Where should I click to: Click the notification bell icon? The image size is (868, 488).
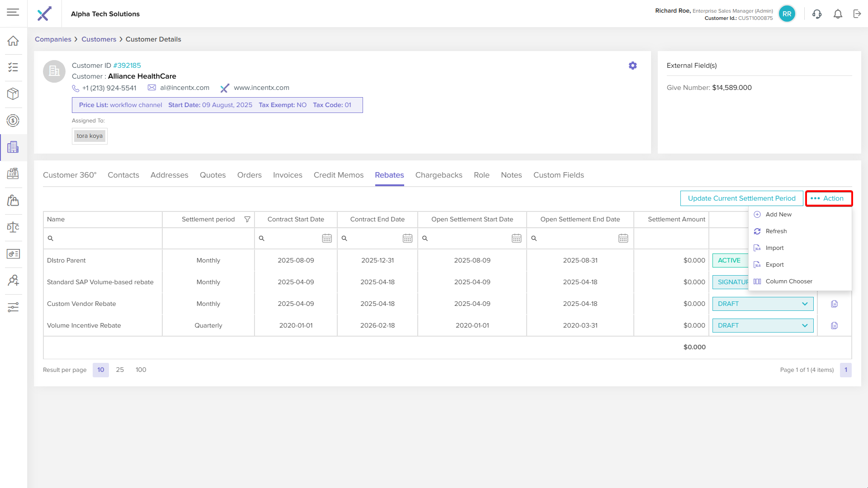click(x=838, y=14)
